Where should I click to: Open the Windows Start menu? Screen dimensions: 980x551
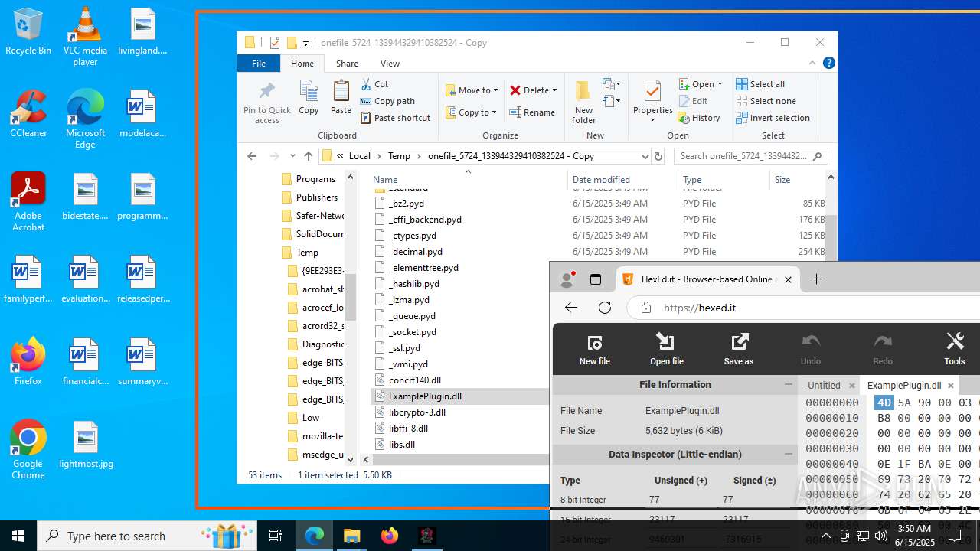(18, 536)
